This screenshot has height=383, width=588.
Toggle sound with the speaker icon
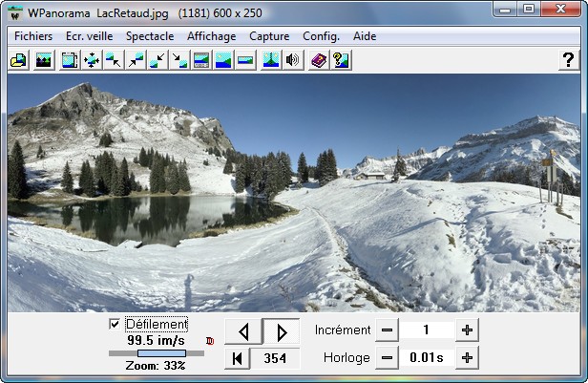(293, 60)
